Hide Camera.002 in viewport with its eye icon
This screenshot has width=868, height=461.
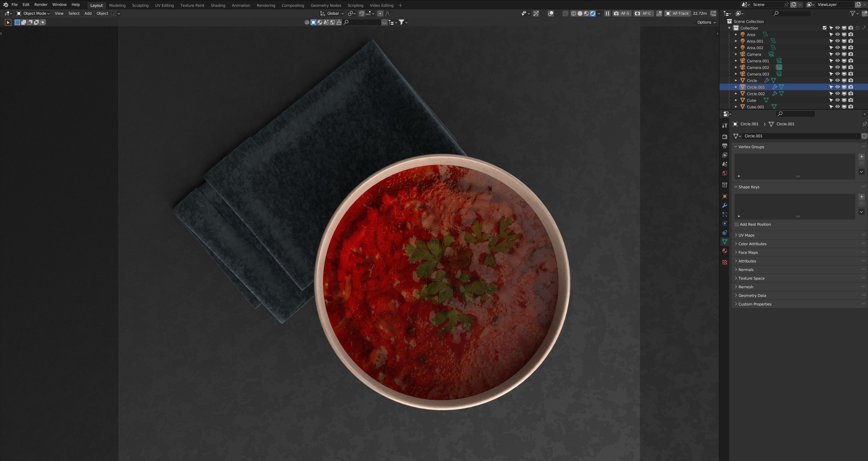837,67
